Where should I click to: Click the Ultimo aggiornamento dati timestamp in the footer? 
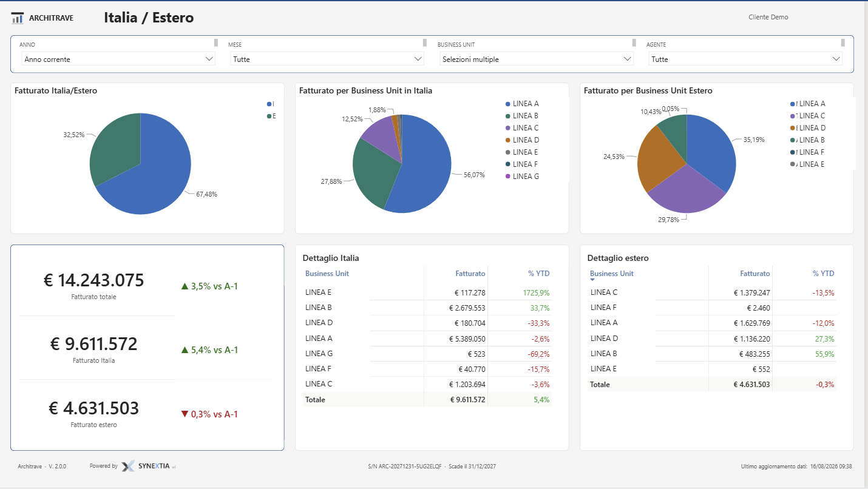point(796,467)
